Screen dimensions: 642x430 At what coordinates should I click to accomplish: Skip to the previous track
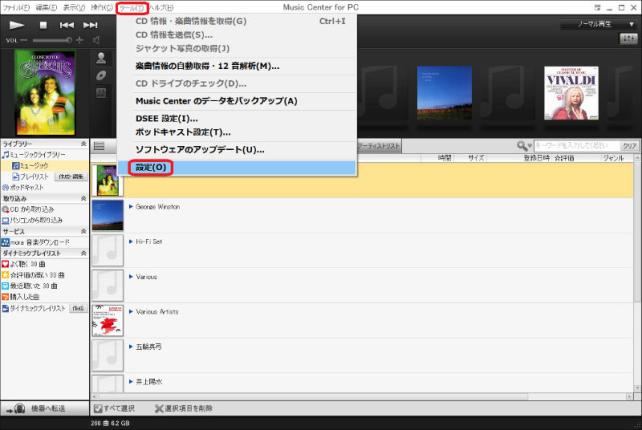tap(66, 25)
